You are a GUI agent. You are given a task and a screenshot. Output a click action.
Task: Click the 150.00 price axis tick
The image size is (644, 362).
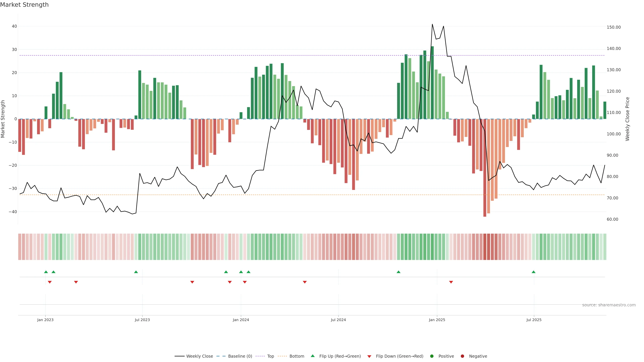(x=613, y=27)
